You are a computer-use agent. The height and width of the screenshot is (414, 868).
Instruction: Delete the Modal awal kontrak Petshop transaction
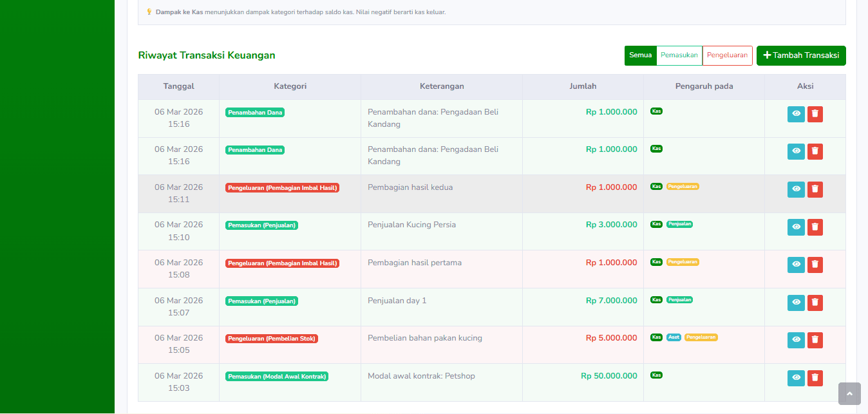(815, 378)
